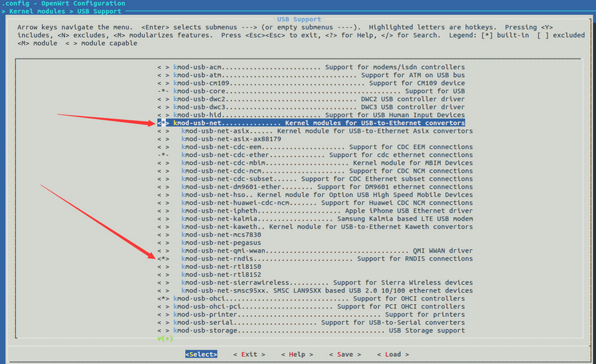The height and width of the screenshot is (364, 596).
Task: Select the kmod-usb-storage row
Action: point(311,330)
